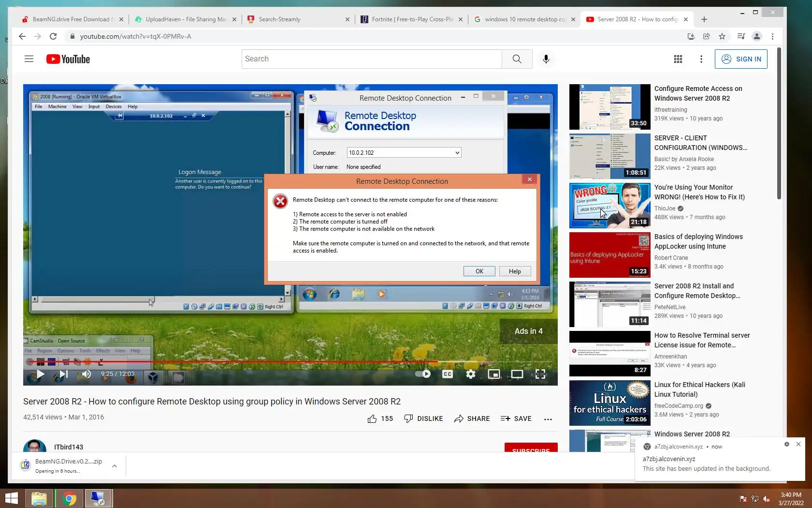Open the player settings gear
The image size is (812, 508).
pos(470,374)
